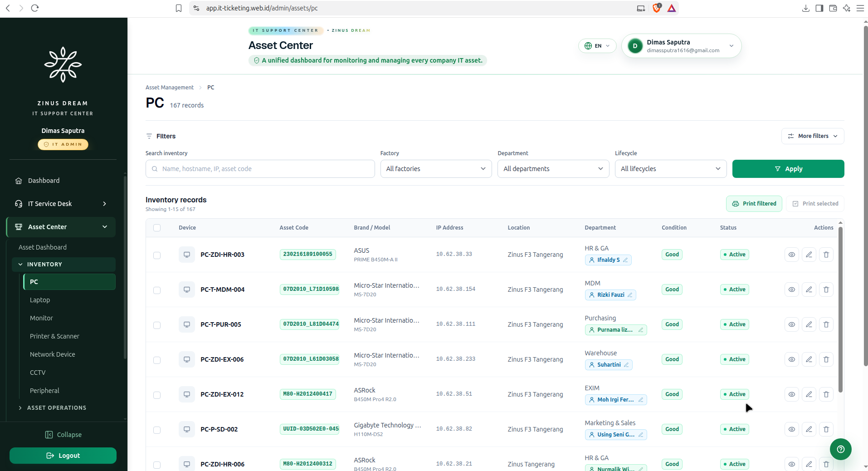868x471 pixels.
Task: Tick checkbox for PC-ZDI-EX-012 row
Action: (157, 395)
